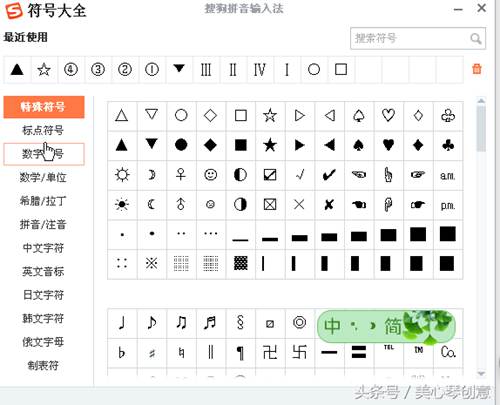The image size is (500, 405).
Task: Insert the checkerboard shade block symbol
Action: 240,263
